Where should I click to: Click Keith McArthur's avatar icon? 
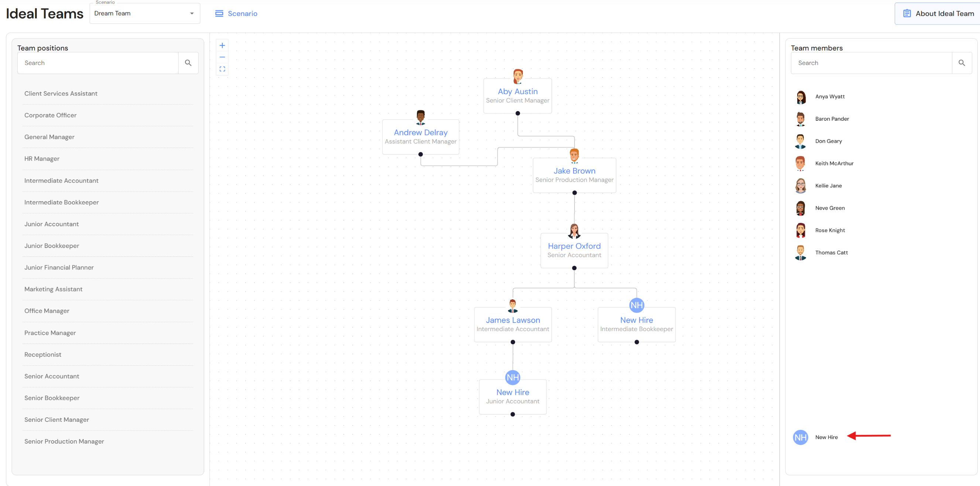click(x=800, y=163)
